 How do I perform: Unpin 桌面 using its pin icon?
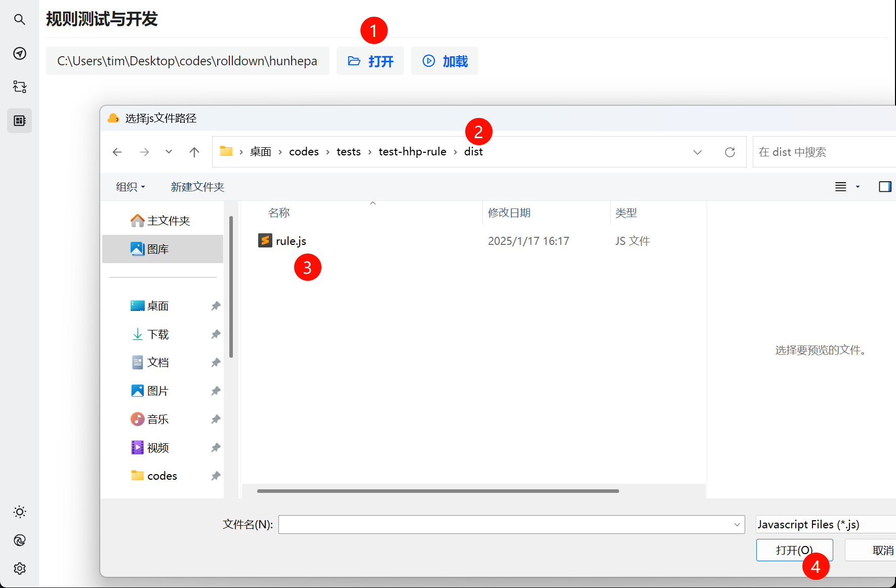(x=216, y=306)
